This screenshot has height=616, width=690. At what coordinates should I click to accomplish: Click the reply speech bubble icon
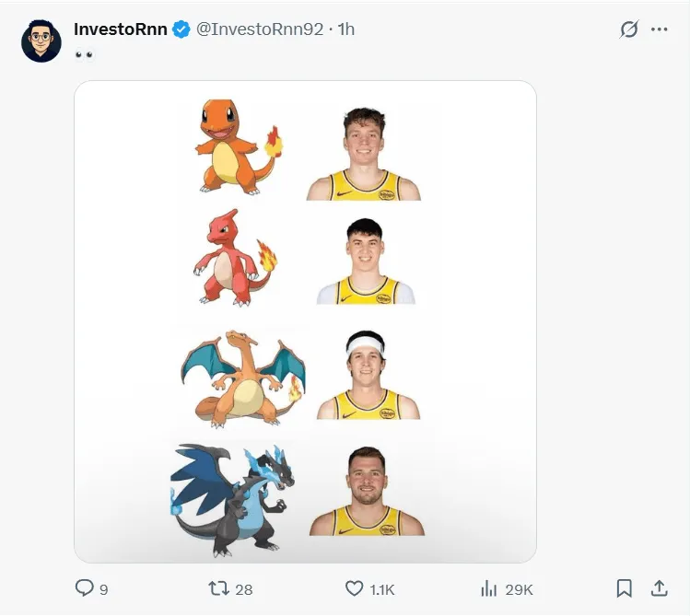pyautogui.click(x=84, y=587)
